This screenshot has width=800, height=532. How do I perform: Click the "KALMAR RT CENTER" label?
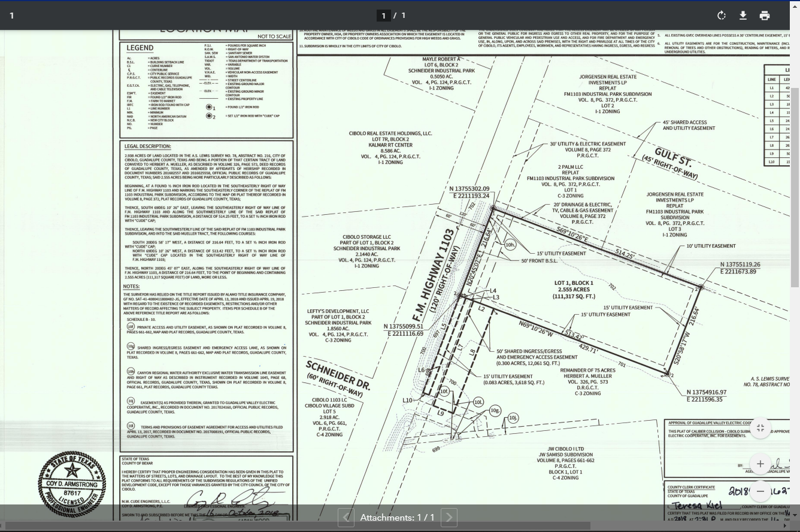click(390, 145)
